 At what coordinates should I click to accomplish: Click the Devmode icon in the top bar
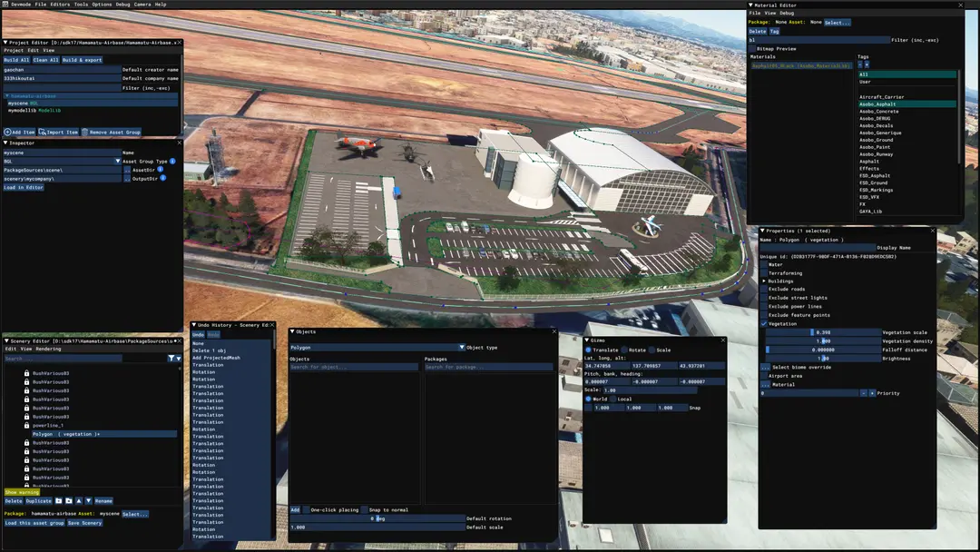(5, 4)
